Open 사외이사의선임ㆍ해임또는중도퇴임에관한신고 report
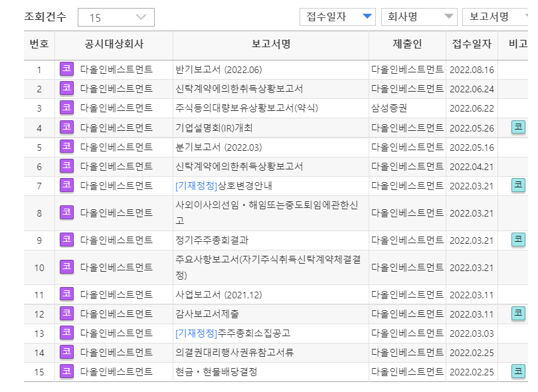The image size is (538, 392). (x=267, y=213)
